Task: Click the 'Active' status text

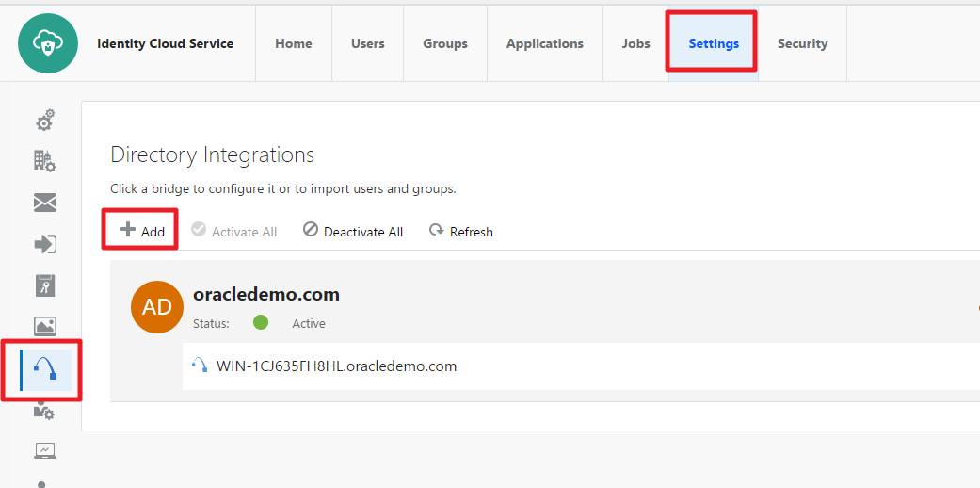Action: pyautogui.click(x=309, y=323)
